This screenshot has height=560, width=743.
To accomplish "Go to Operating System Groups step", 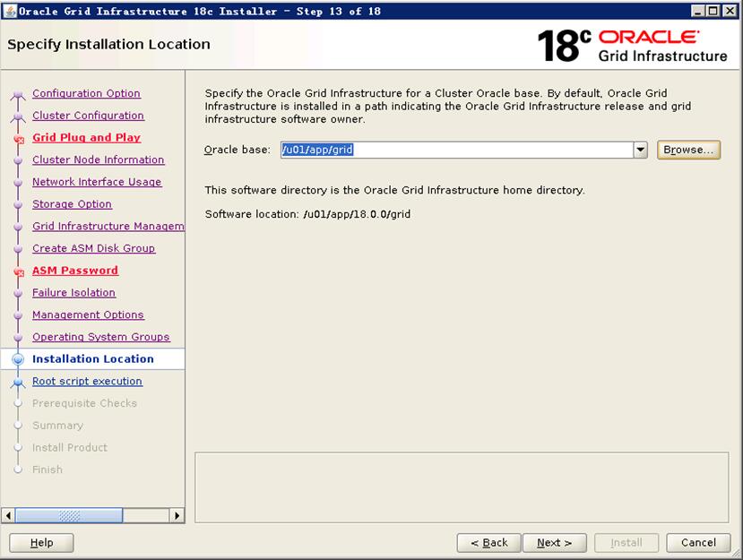I will (101, 337).
